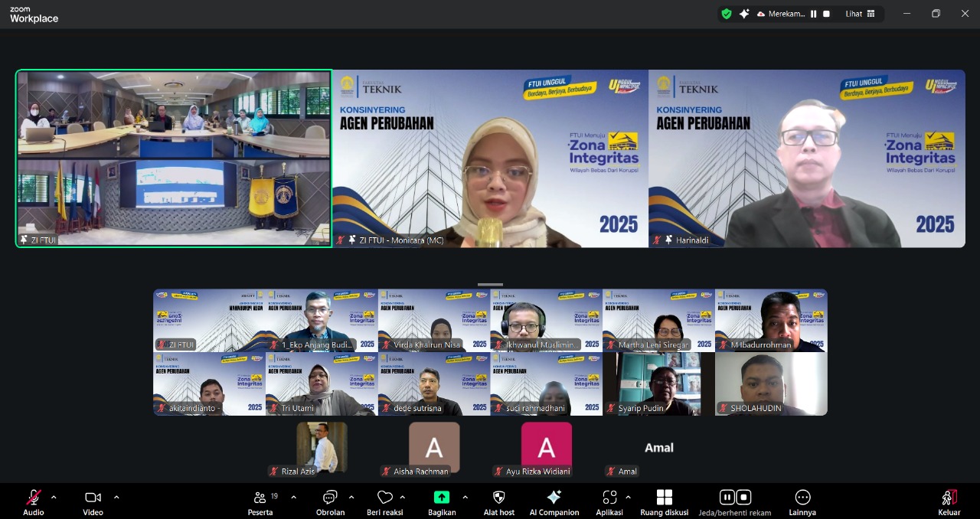Open the Ruang diskusi breakout rooms
The width and height of the screenshot is (980, 519).
665,502
